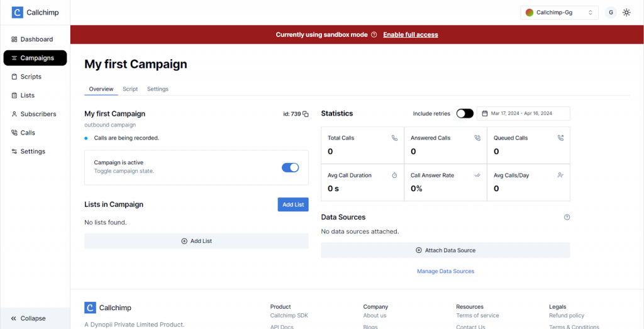Viewport: 644px width, 329px height.
Task: Toggle Include retries switch
Action: click(465, 113)
